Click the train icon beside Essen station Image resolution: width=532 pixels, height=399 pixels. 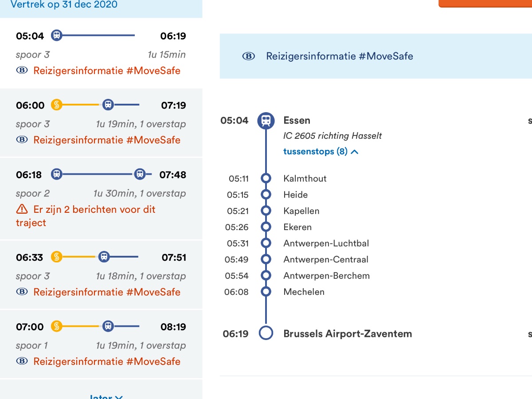point(266,120)
